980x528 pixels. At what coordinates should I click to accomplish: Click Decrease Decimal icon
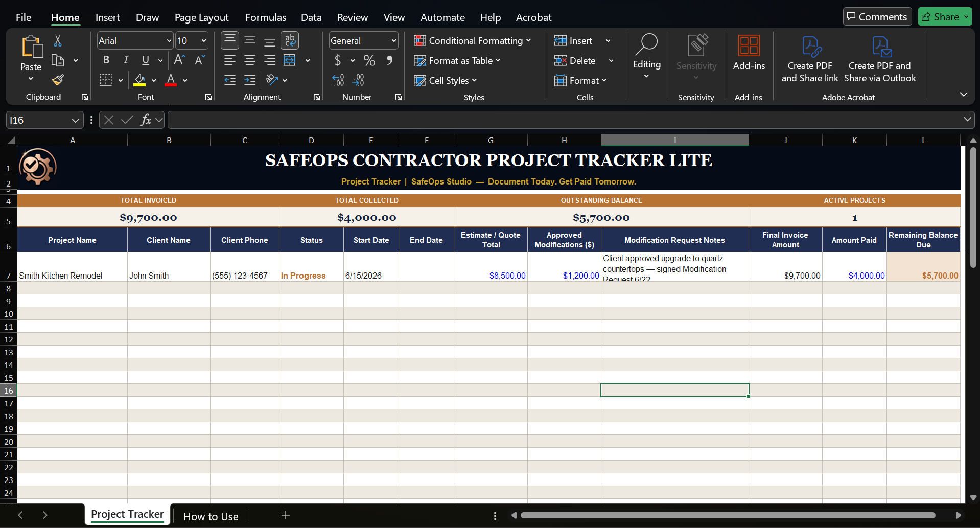pyautogui.click(x=358, y=80)
